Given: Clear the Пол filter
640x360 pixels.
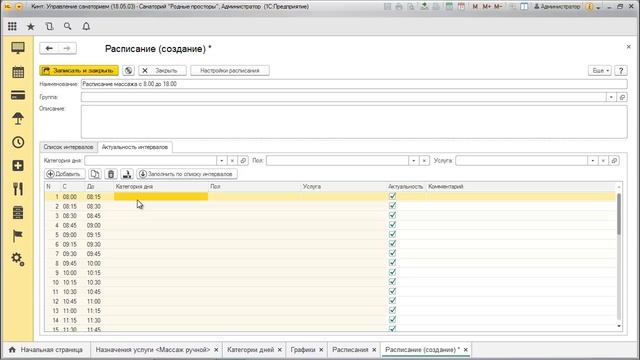Looking at the screenshot, I should click(x=424, y=161).
